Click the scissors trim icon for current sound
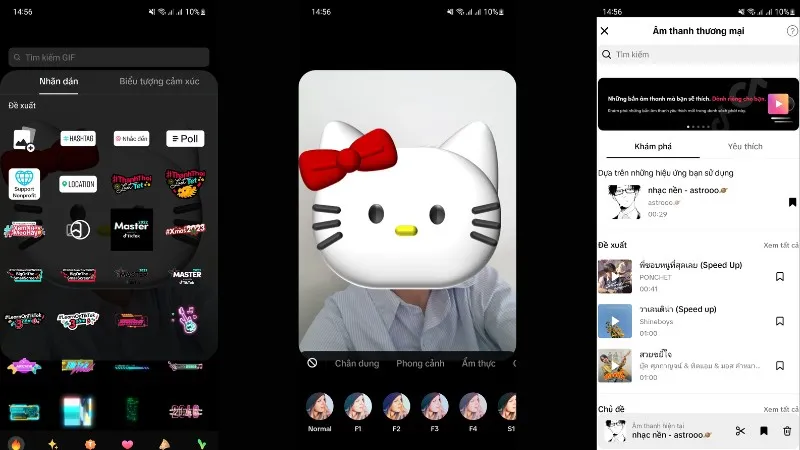 740,431
